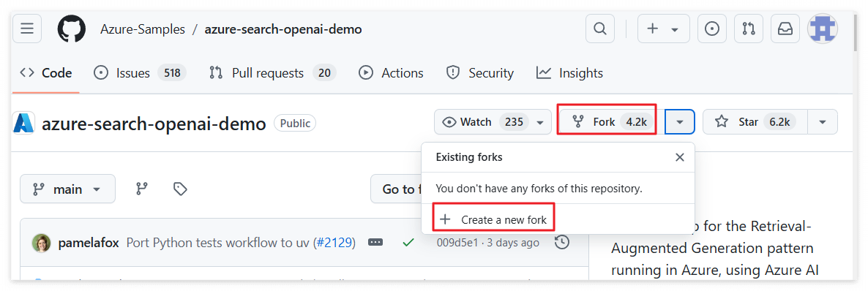Click the Pull requests 20 counter
The width and height of the screenshot is (868, 291).
[324, 73]
